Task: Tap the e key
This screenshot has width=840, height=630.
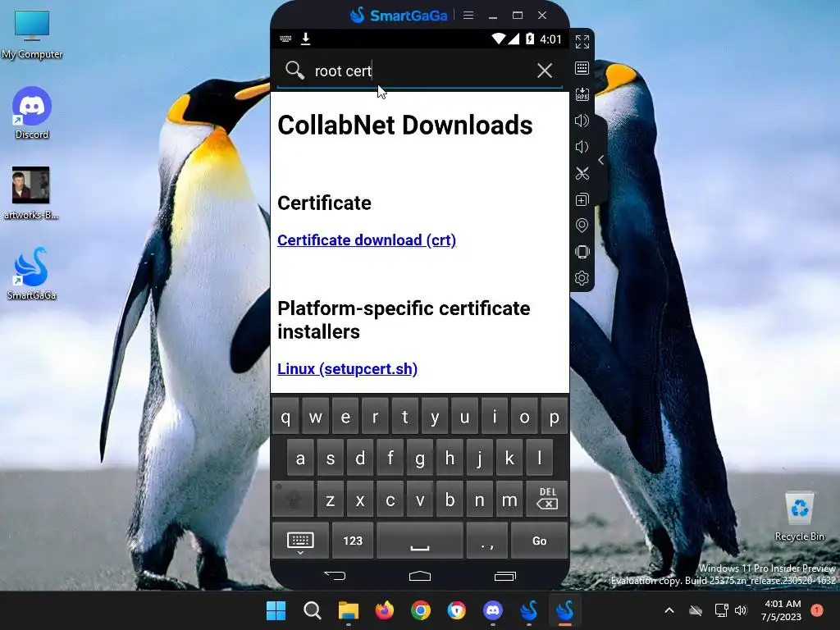Action: [x=345, y=416]
